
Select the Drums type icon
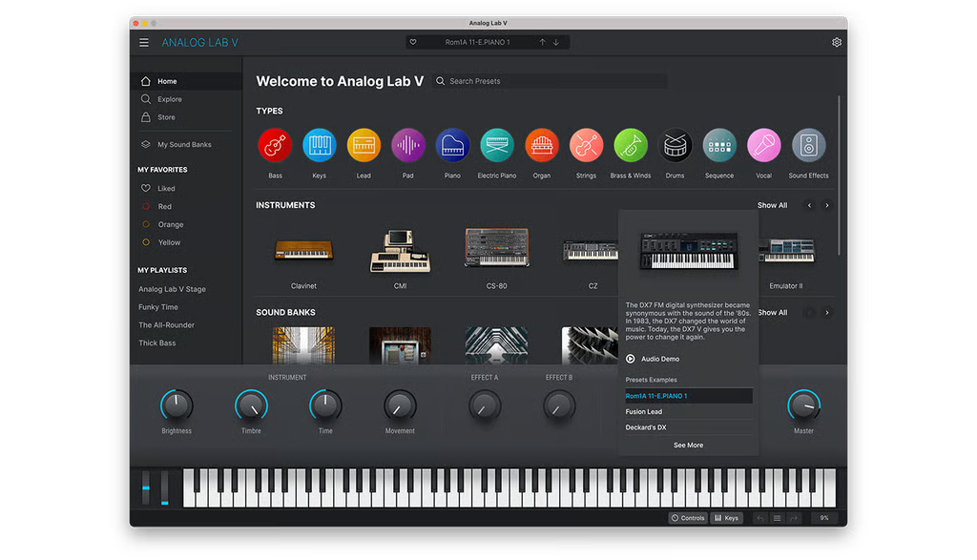click(x=675, y=146)
